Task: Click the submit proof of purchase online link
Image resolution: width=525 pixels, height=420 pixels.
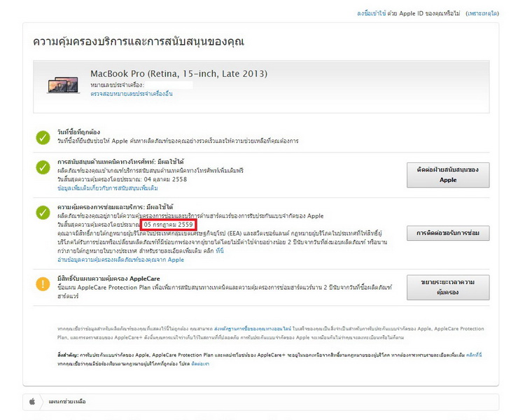Action: 253,328
